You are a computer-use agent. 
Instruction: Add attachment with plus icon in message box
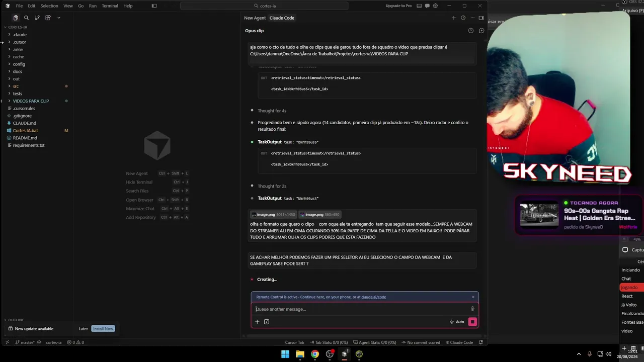point(257,322)
